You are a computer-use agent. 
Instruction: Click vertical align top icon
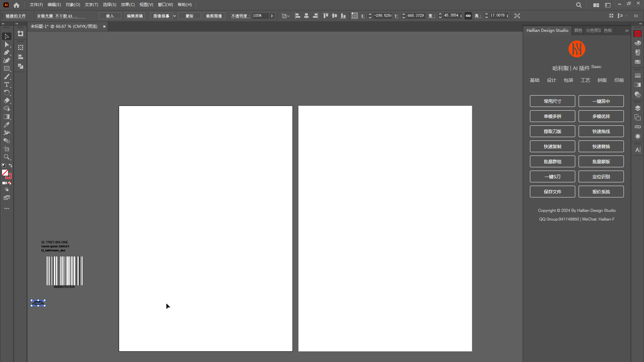(325, 16)
